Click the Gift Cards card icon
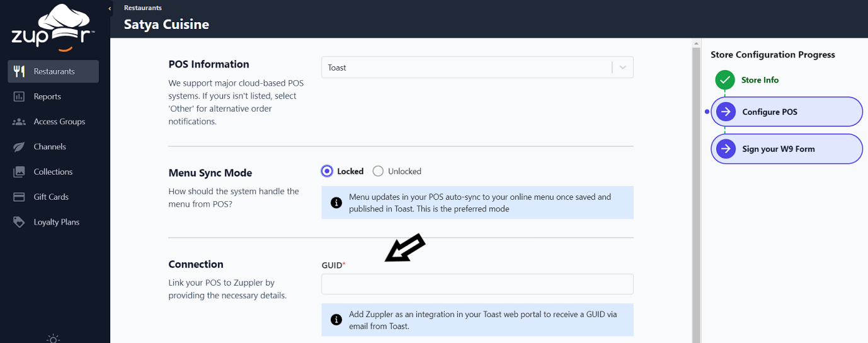Screen dimensions: 868x343 (19, 197)
